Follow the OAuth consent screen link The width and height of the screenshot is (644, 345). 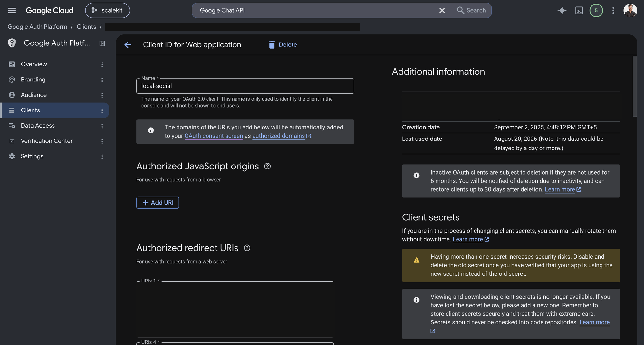point(214,136)
